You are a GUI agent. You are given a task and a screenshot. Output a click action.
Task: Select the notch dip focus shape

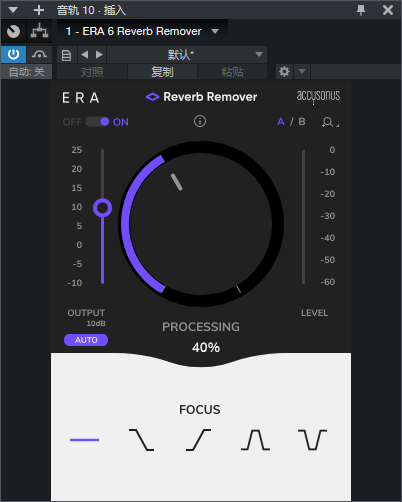pyautogui.click(x=312, y=440)
